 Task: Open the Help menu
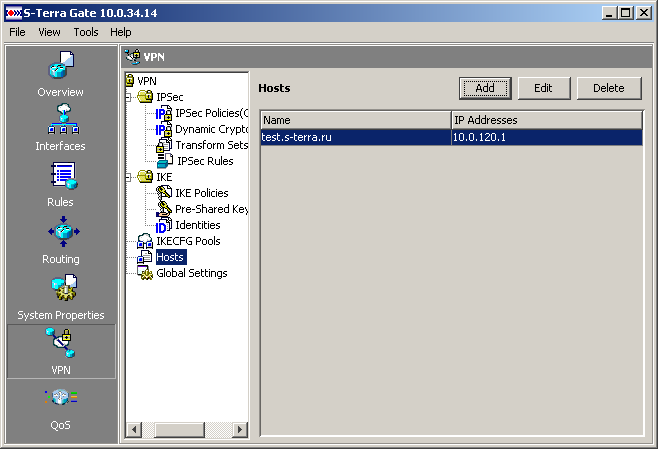[120, 32]
